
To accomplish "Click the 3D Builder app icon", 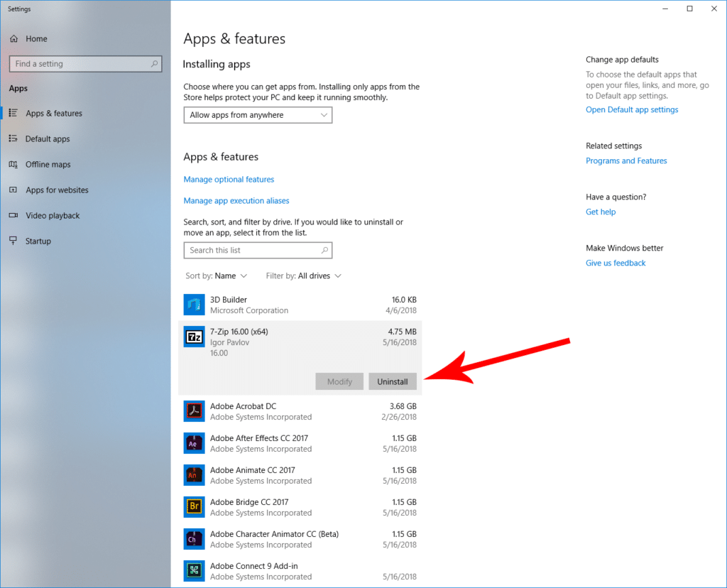I will [x=194, y=305].
